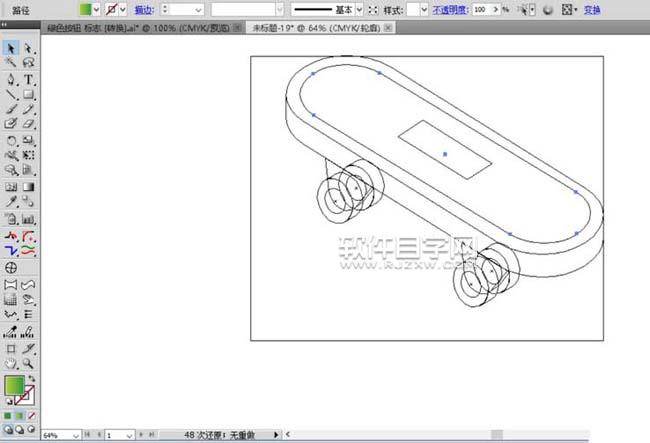The height and width of the screenshot is (443, 650).
Task: Select the Artboard tool
Action: pyautogui.click(x=11, y=349)
